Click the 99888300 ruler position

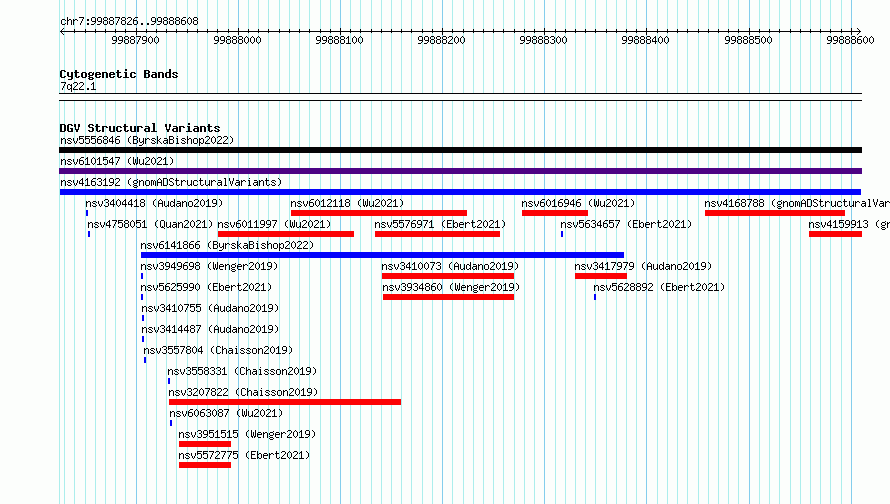pos(543,40)
